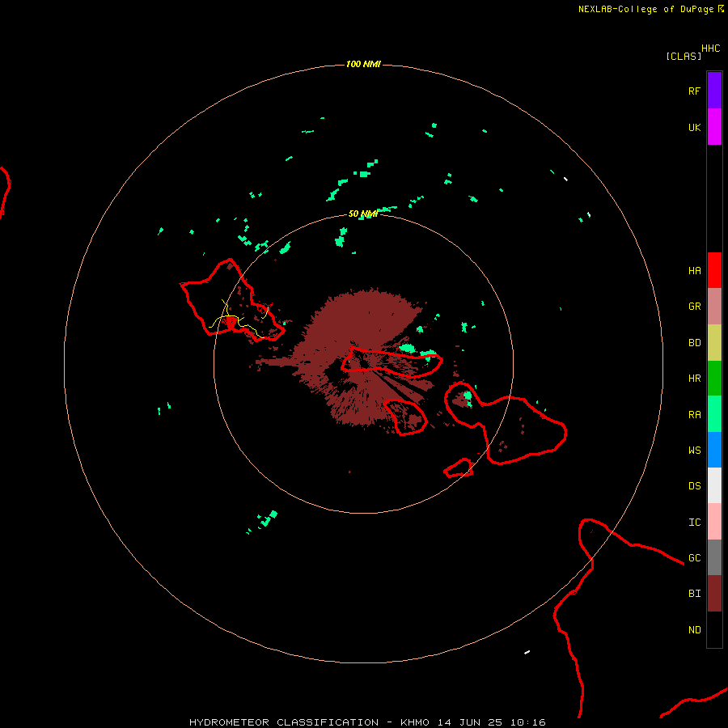Click the BD legend label
This screenshot has height=728, width=728.
pyautogui.click(x=694, y=343)
